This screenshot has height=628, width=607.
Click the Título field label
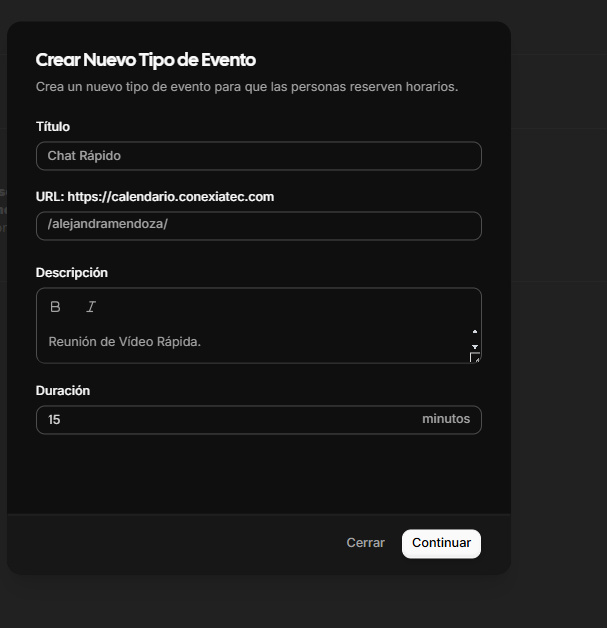point(53,127)
